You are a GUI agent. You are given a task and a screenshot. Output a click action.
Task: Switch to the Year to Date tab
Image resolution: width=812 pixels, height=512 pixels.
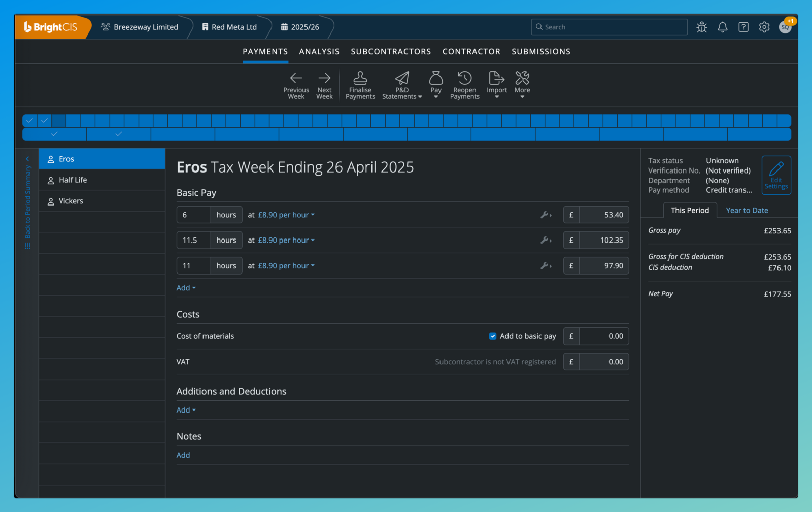click(x=747, y=210)
